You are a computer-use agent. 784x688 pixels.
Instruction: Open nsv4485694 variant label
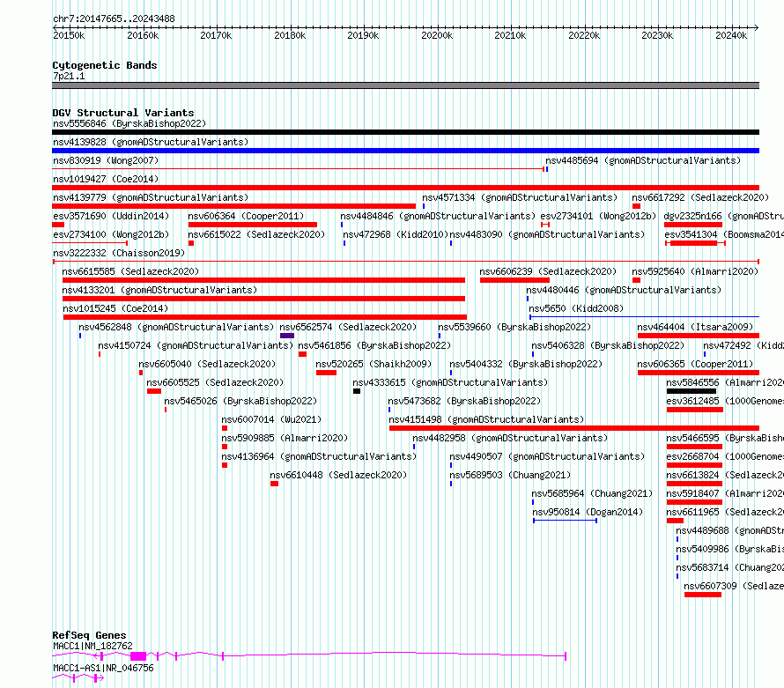coord(643,160)
